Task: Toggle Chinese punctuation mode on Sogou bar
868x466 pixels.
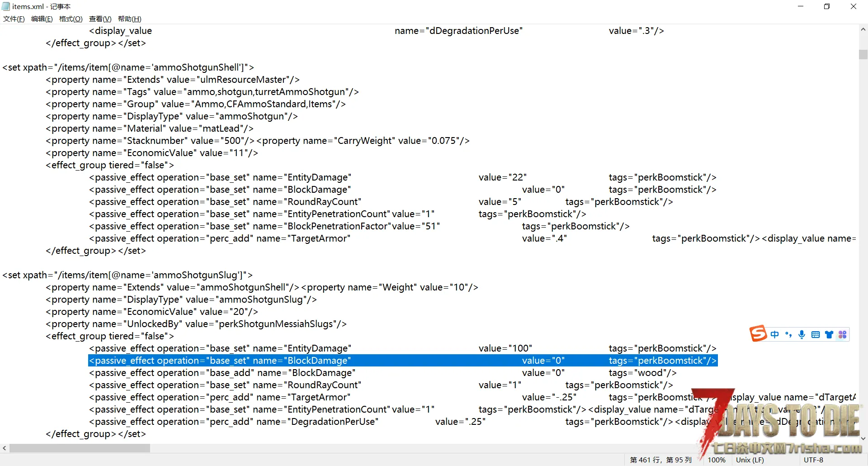Action: click(788, 334)
